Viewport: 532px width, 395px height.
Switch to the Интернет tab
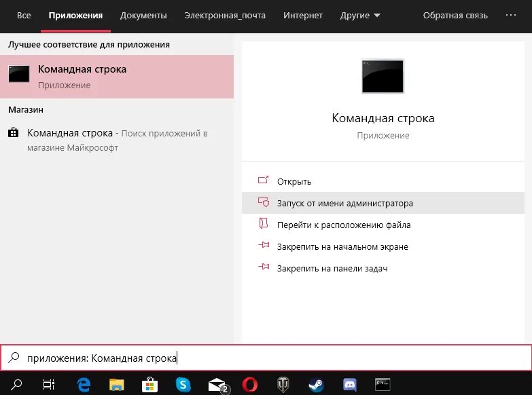[x=302, y=16]
